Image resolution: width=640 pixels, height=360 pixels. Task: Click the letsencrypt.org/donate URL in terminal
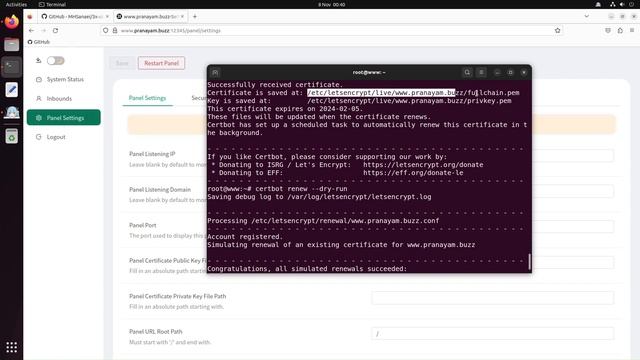(423, 165)
